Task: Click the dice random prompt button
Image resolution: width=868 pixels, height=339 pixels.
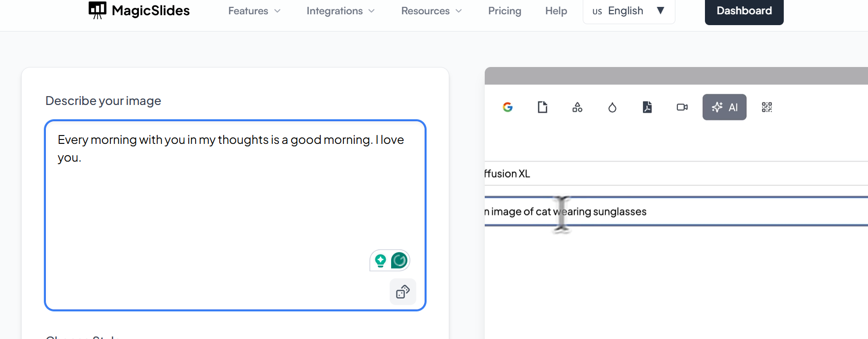Action: click(x=402, y=292)
